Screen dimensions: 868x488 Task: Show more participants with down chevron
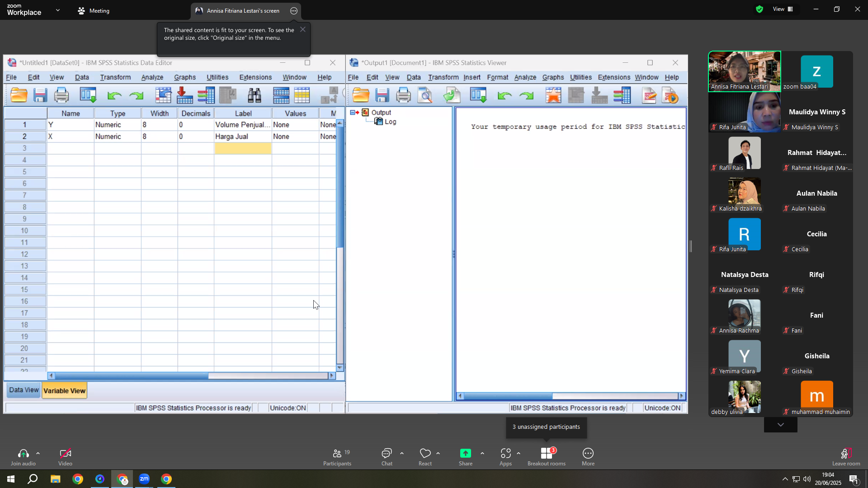[781, 425]
